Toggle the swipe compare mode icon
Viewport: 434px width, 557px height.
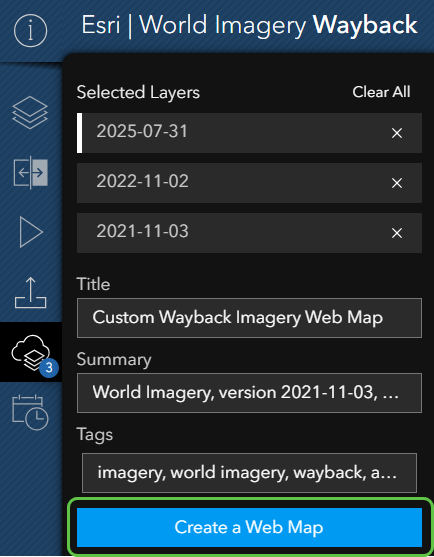point(31,173)
